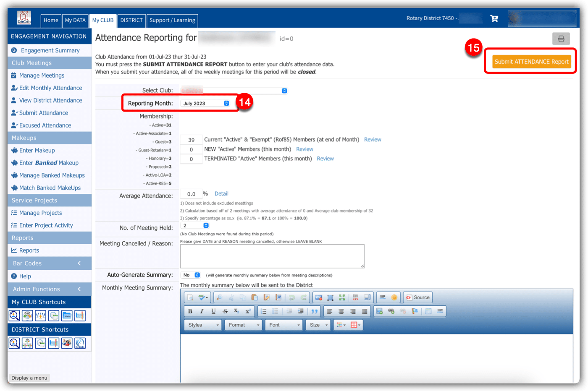This screenshot has width=588, height=391.
Task: Open the spell check ABC dropdown
Action: pos(203,297)
